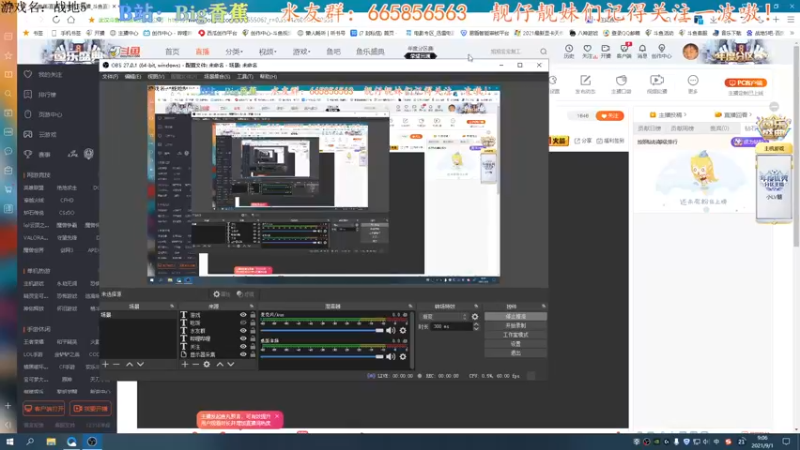
Task: Toggle lock on 水友群 source
Action: (x=253, y=331)
